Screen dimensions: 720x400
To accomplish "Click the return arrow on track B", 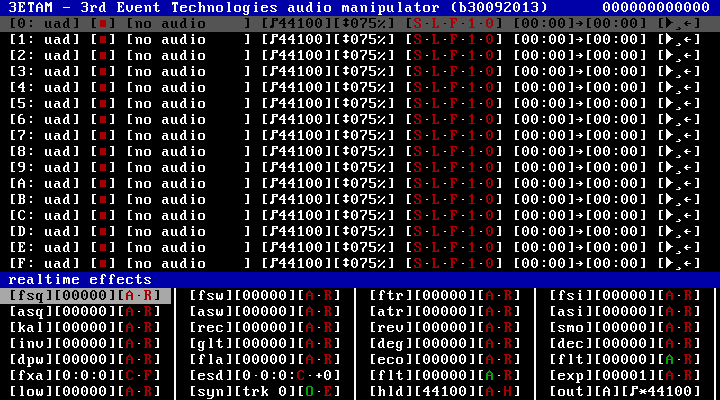I will click(687, 199).
